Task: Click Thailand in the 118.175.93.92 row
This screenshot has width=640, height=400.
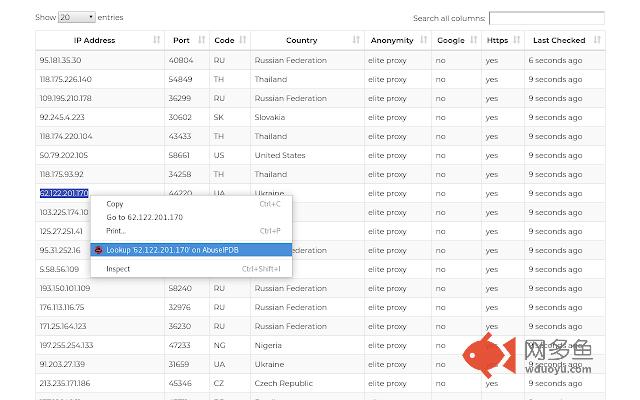Action: [x=271, y=174]
